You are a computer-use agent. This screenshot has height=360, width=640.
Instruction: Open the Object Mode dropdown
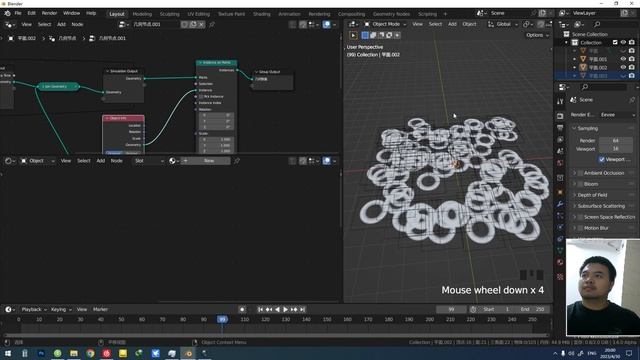tap(385, 24)
